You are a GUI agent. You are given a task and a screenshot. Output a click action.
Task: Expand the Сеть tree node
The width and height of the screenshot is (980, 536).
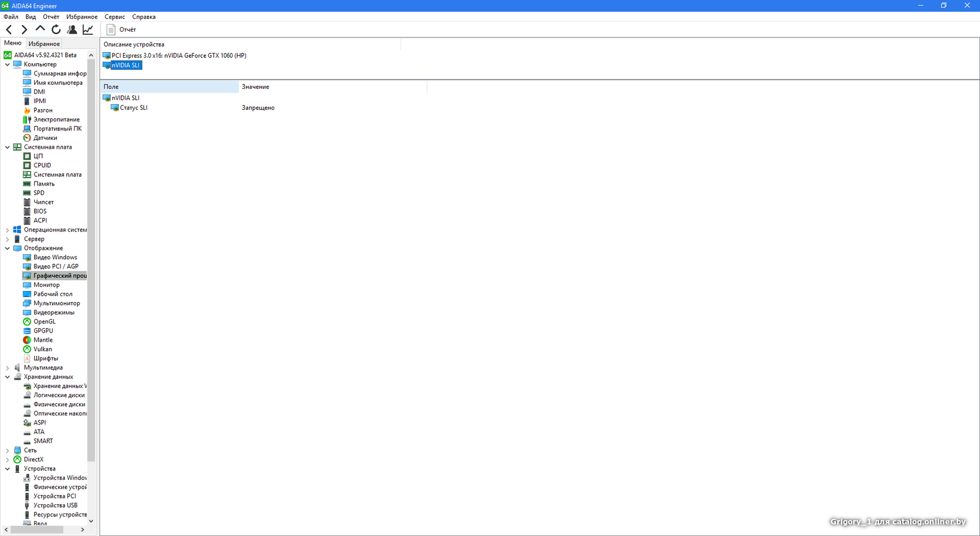click(x=7, y=450)
